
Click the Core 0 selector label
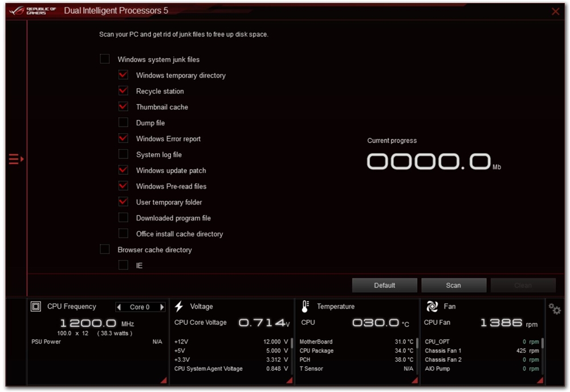[140, 307]
